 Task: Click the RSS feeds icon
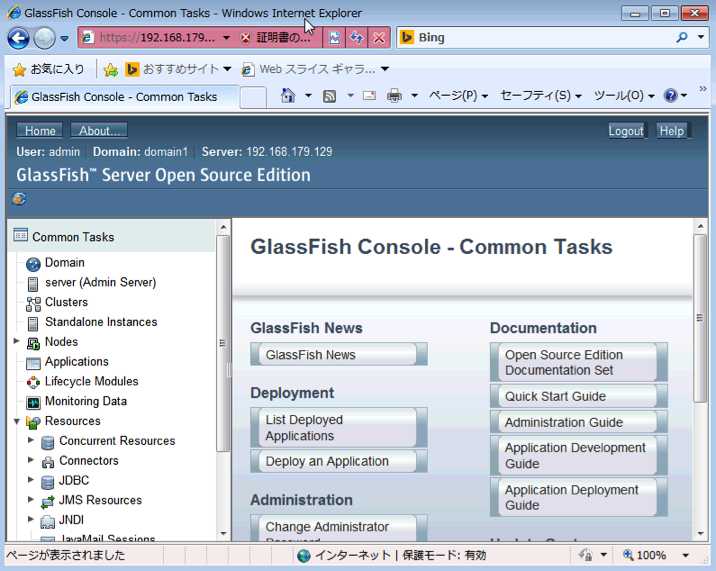pos(329,96)
